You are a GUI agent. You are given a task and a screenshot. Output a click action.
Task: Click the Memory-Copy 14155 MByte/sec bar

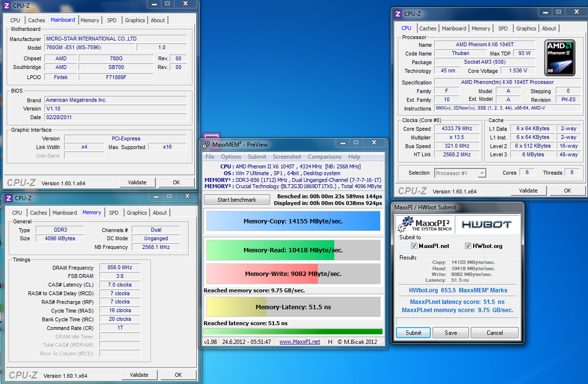(x=293, y=221)
